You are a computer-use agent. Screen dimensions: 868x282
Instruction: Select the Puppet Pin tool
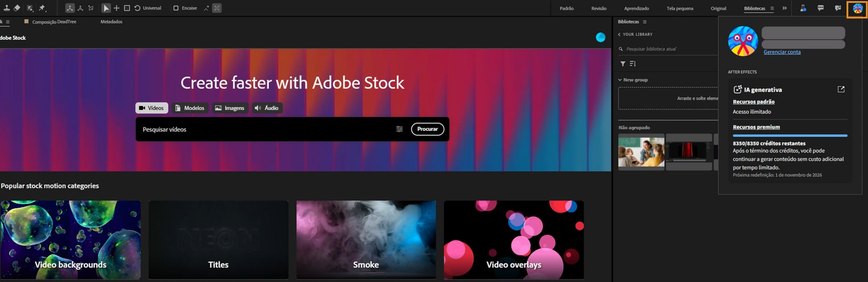pyautogui.click(x=42, y=8)
